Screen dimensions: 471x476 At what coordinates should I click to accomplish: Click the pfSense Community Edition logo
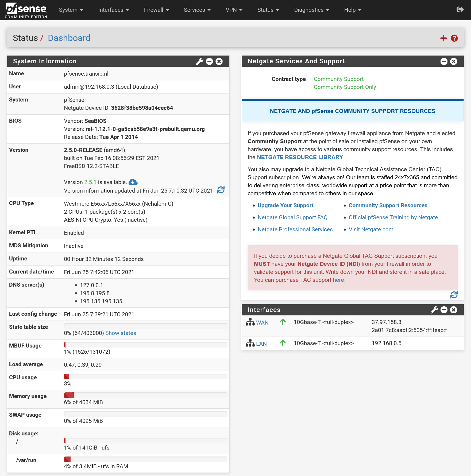coord(26,10)
